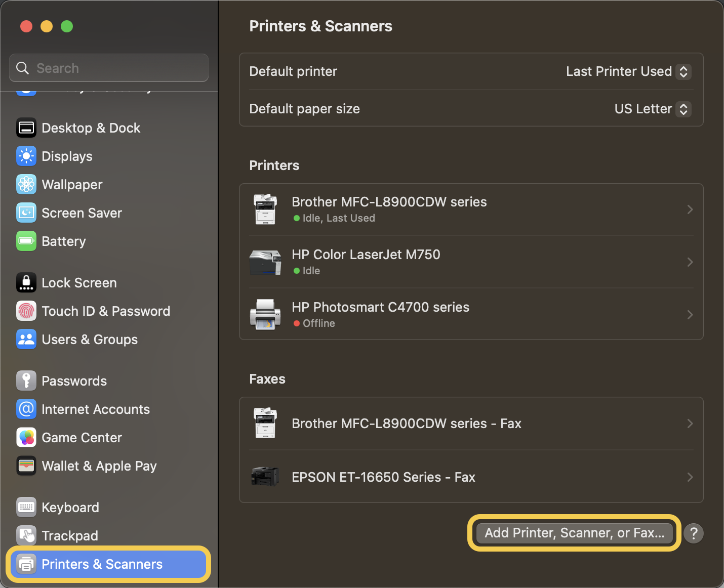The height and width of the screenshot is (588, 724).
Task: Click the Wallpaper flower icon
Action: point(26,185)
